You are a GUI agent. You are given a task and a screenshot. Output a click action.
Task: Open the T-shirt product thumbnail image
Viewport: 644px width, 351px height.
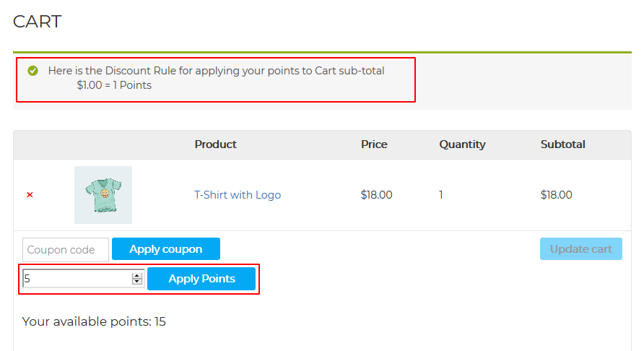(103, 195)
